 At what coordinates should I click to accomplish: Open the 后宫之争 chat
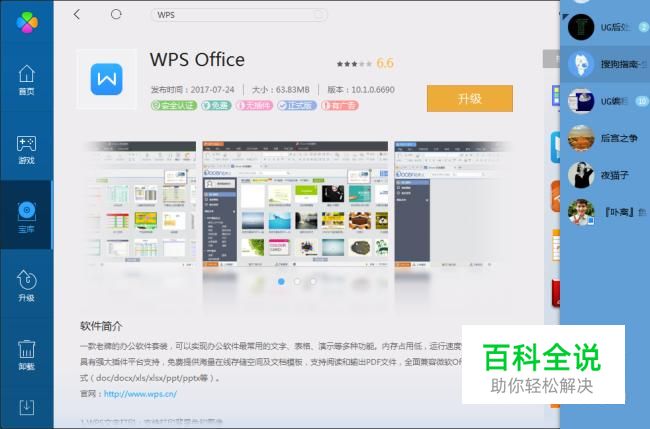(605, 138)
